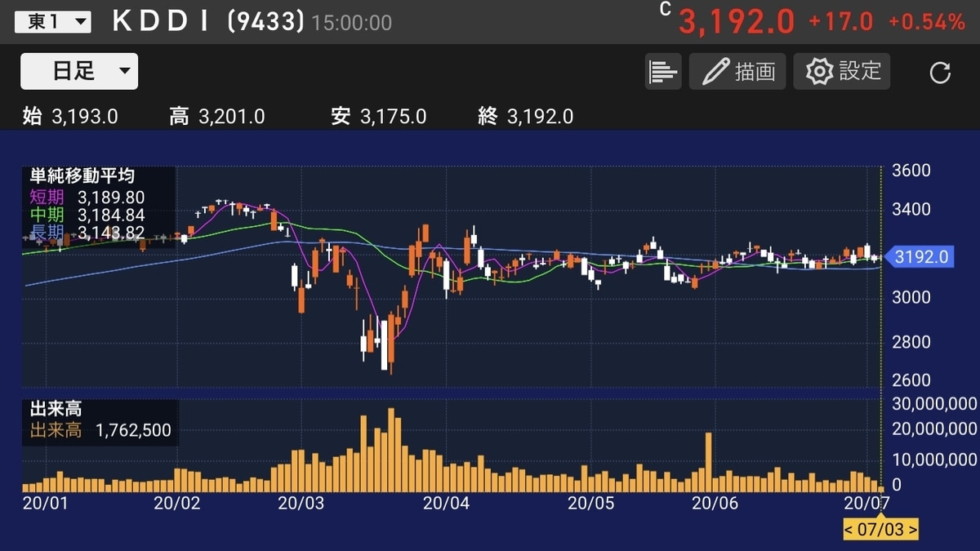Select the 20/01 date axis label

click(44, 503)
